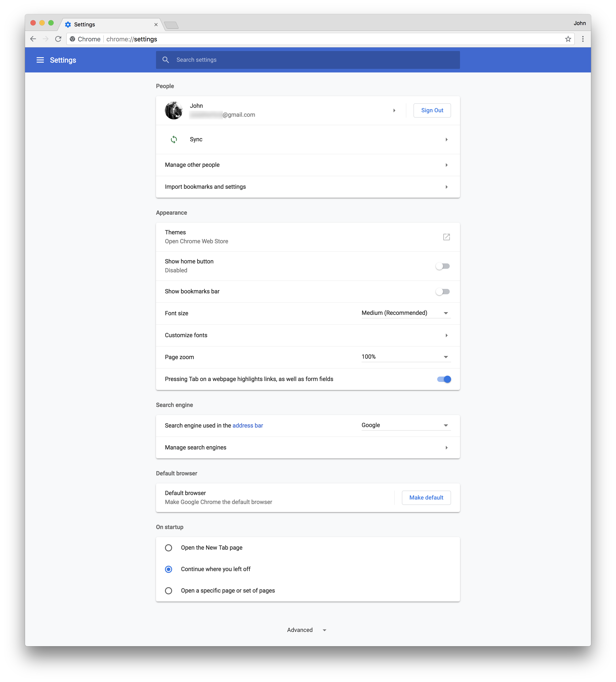
Task: Click Make default button for browser
Action: pos(426,498)
